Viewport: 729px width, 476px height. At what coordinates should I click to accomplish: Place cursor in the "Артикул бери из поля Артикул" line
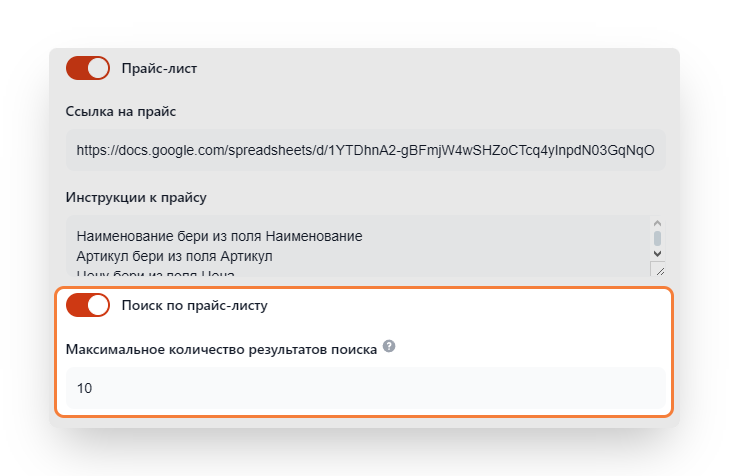coord(174,256)
